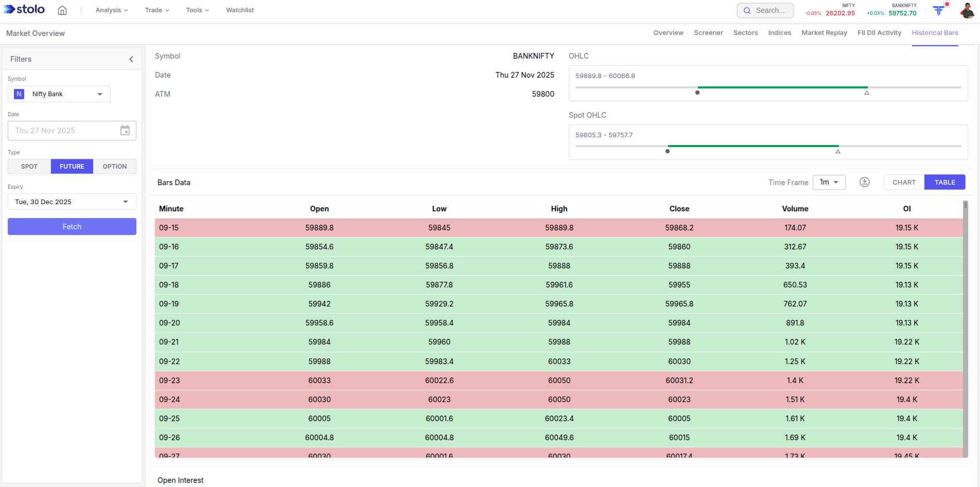Screen dimensions: 980x487
Task: Open the user profile avatar
Action: click(x=967, y=10)
